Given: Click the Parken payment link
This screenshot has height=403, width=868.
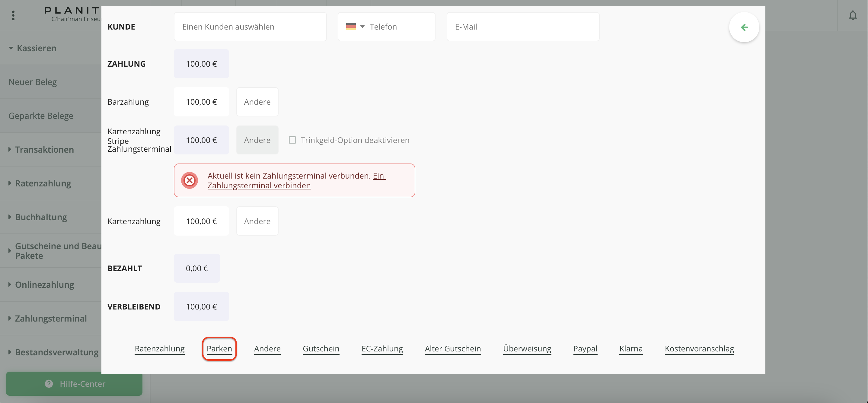Looking at the screenshot, I should coord(219,348).
